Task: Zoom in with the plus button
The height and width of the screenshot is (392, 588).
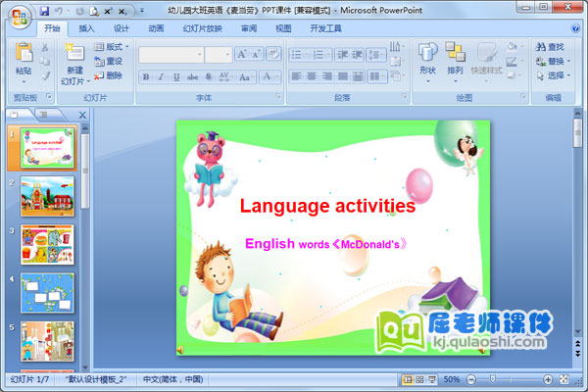Action: (x=548, y=379)
